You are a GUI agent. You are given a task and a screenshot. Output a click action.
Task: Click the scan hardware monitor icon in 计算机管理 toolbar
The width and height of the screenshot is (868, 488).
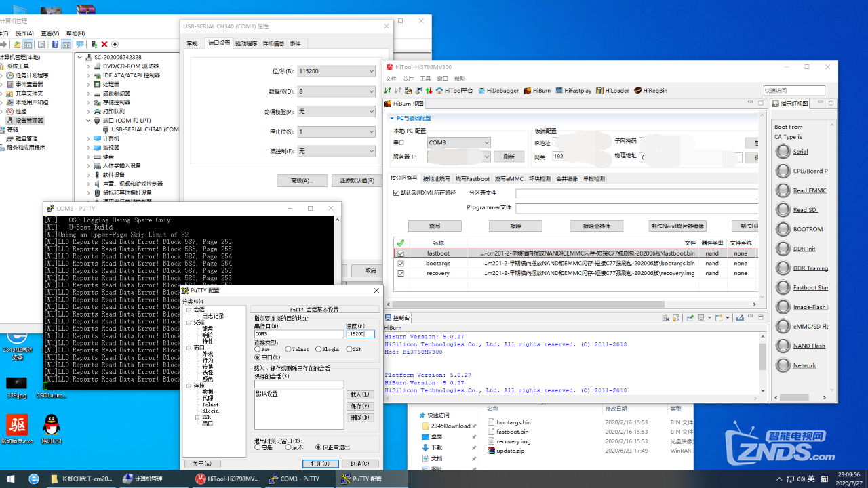click(81, 44)
